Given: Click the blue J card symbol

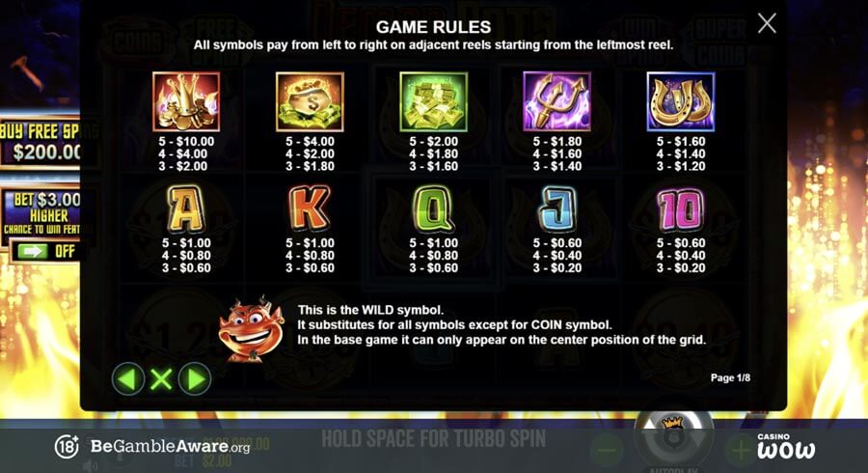Looking at the screenshot, I should pos(557,209).
